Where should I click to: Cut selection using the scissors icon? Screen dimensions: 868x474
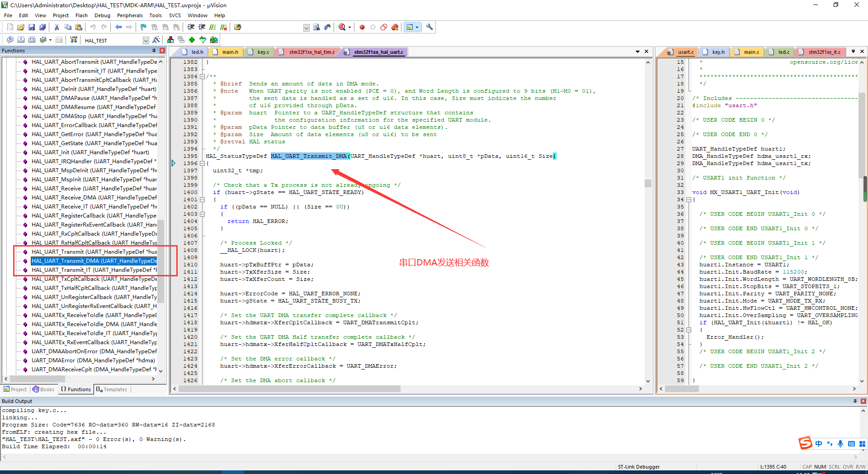57,27
